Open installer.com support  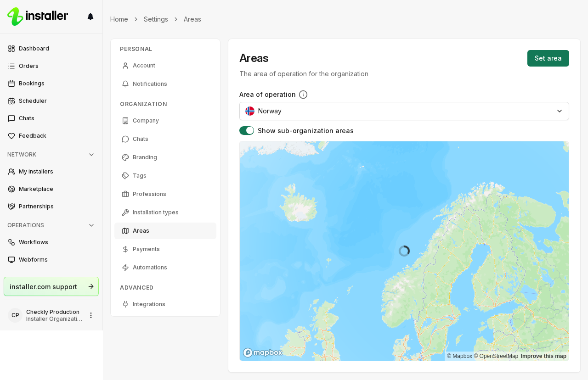pyautogui.click(x=51, y=286)
